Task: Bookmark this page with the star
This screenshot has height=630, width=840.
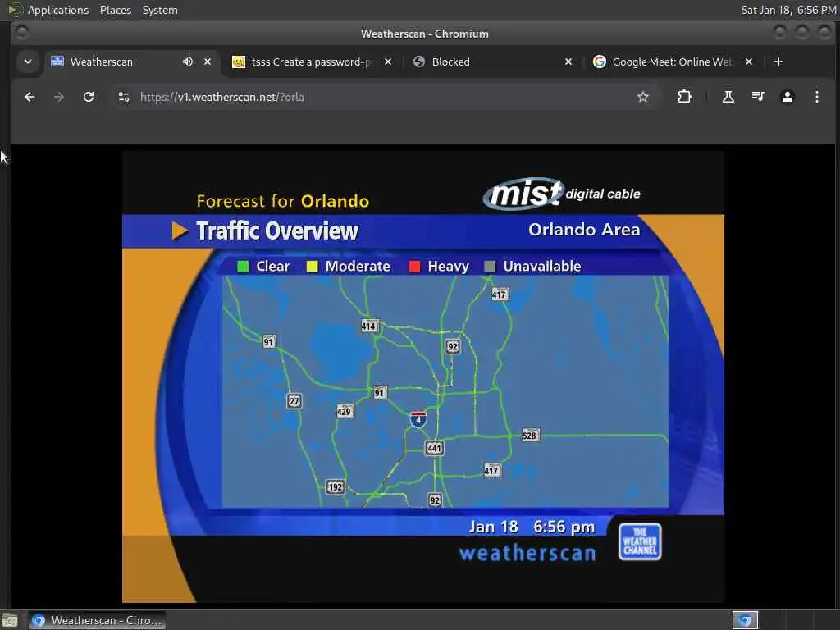Action: point(643,97)
